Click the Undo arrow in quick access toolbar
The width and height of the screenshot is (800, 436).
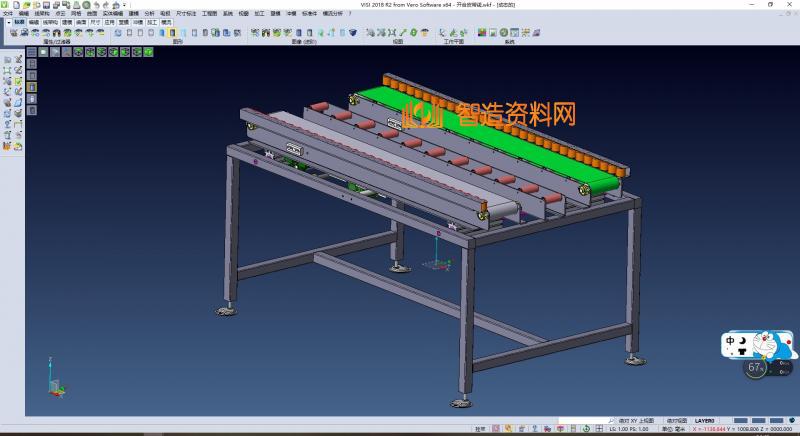(97, 4)
